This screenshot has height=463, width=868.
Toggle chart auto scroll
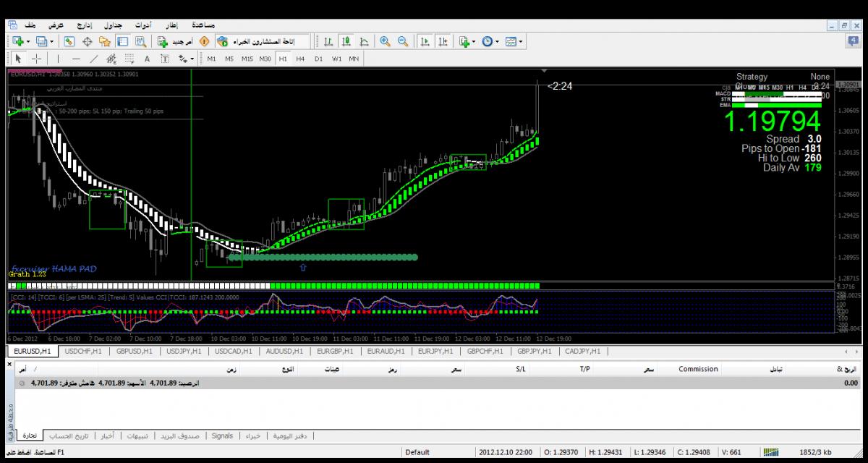click(425, 42)
